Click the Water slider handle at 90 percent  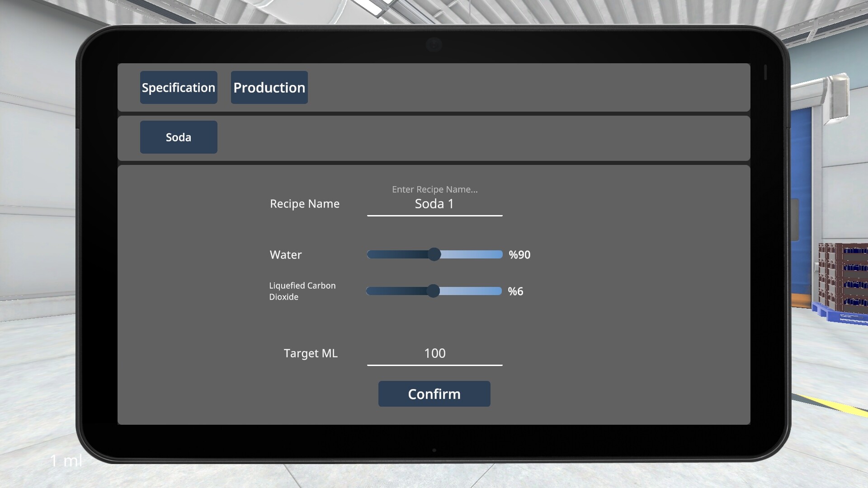coord(434,254)
